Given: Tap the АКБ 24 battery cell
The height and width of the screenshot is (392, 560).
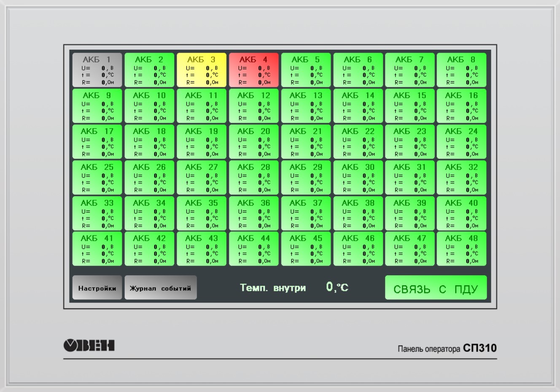Looking at the screenshot, I should pos(461,142).
